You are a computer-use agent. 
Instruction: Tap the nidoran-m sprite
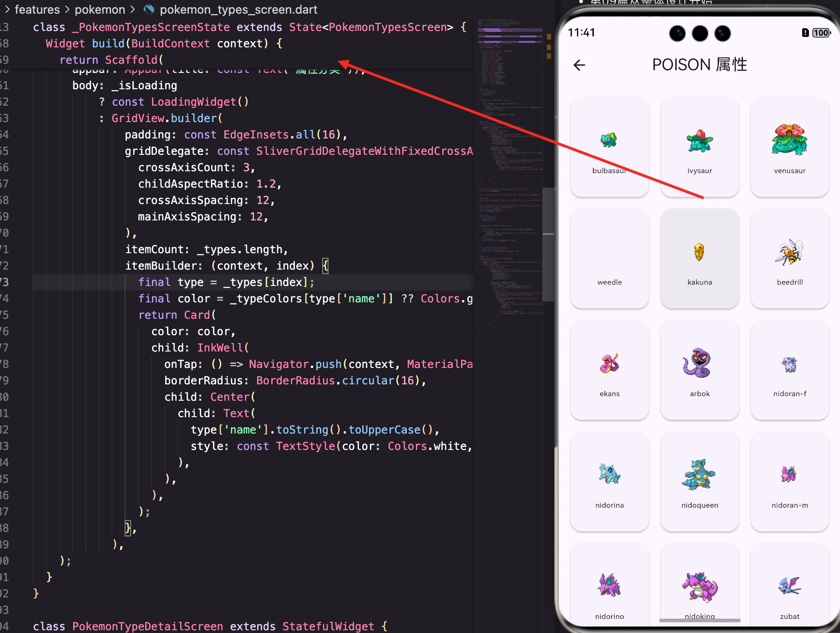click(789, 474)
